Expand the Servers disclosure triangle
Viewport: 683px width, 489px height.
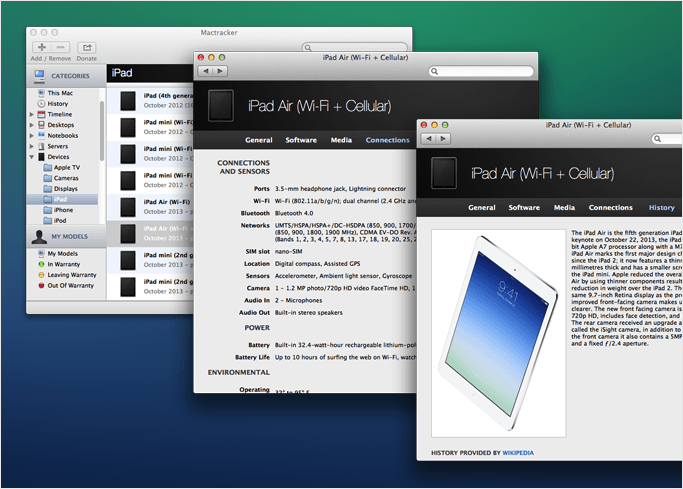click(31, 146)
